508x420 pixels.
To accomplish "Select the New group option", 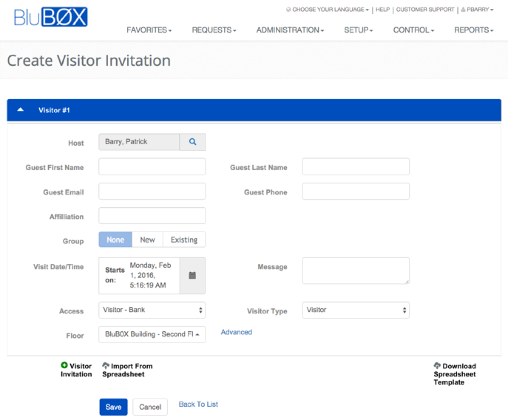I will [x=147, y=240].
